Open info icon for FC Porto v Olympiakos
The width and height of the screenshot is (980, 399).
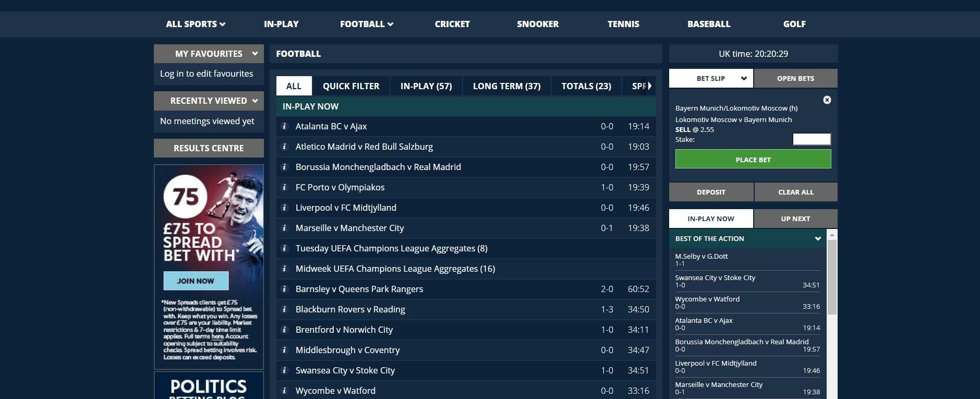coord(284,187)
